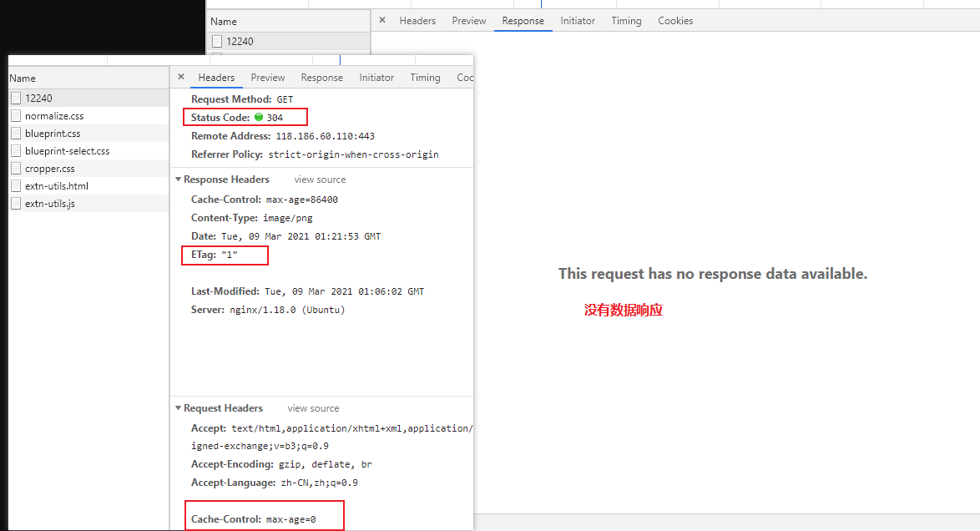The width and height of the screenshot is (980, 531).
Task: Click Server nginx/1.18.0 header line
Action: point(267,310)
